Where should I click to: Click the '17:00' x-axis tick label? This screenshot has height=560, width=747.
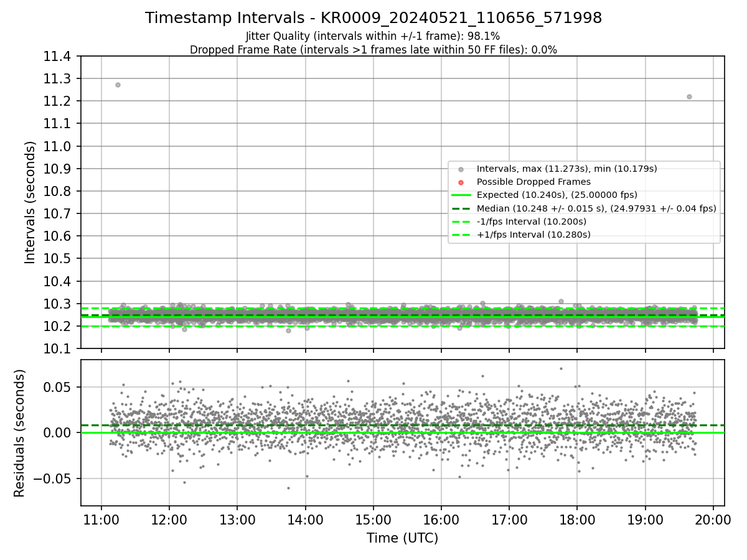point(509,520)
